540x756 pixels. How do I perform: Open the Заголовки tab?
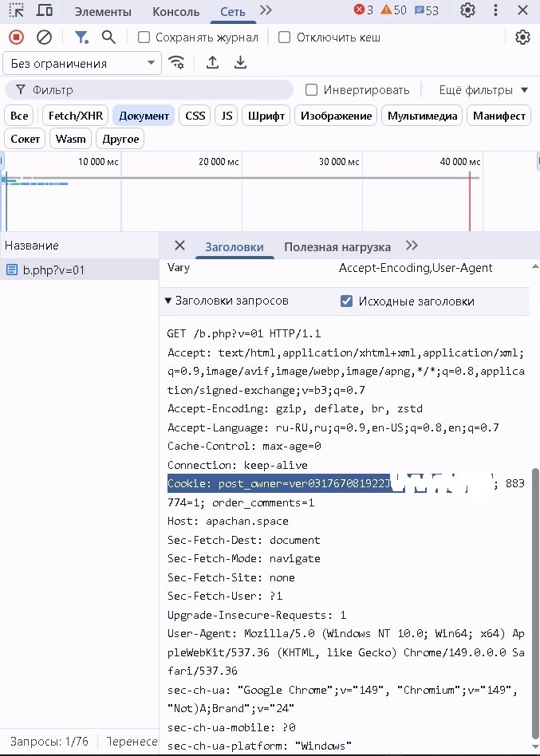click(235, 247)
